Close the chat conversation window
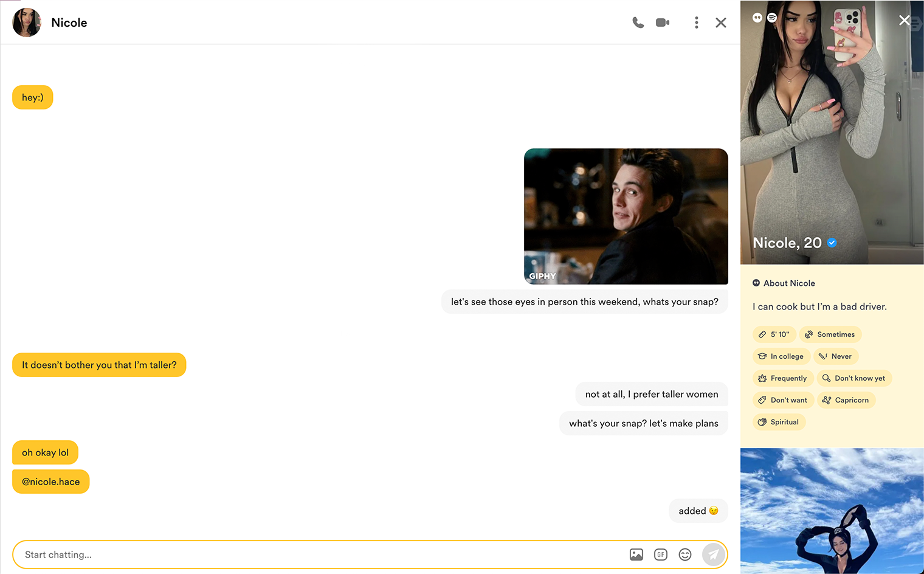Screen dimensions: 924x574 (x=721, y=22)
